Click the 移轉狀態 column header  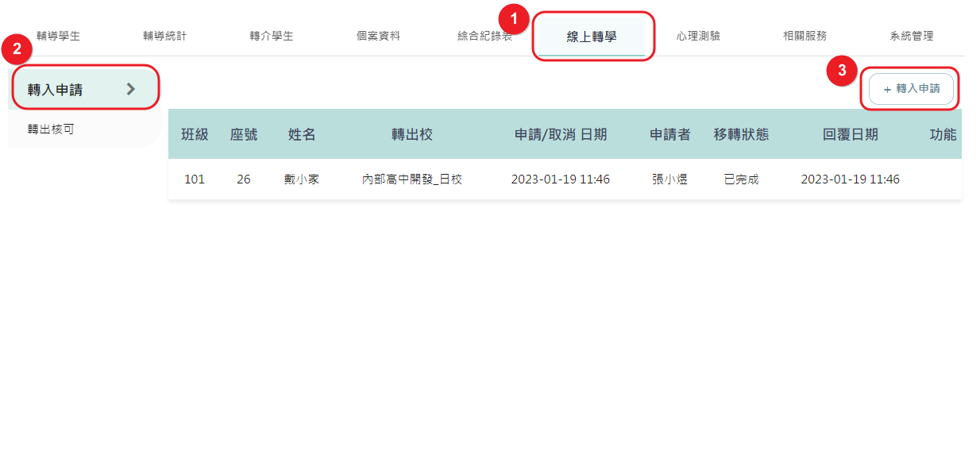tap(741, 135)
